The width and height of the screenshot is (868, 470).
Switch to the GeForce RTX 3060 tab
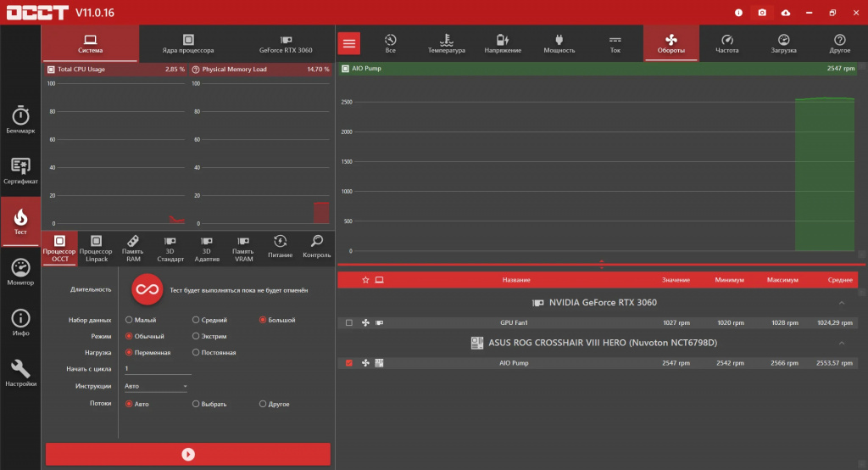point(286,44)
